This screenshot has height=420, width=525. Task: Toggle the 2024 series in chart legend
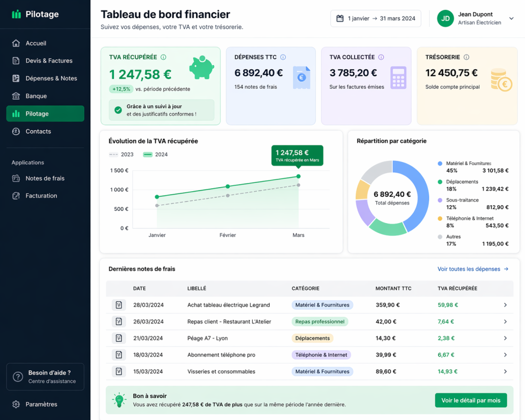(155, 154)
